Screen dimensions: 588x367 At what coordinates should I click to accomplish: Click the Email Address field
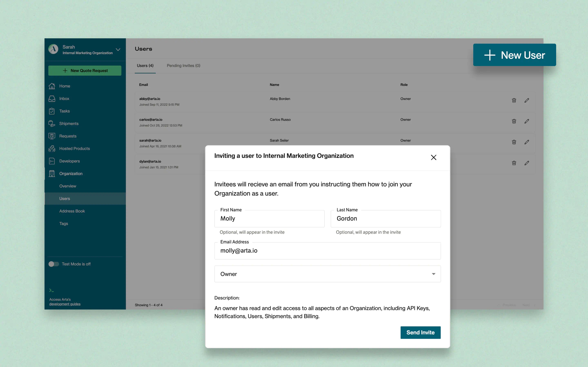(x=327, y=251)
